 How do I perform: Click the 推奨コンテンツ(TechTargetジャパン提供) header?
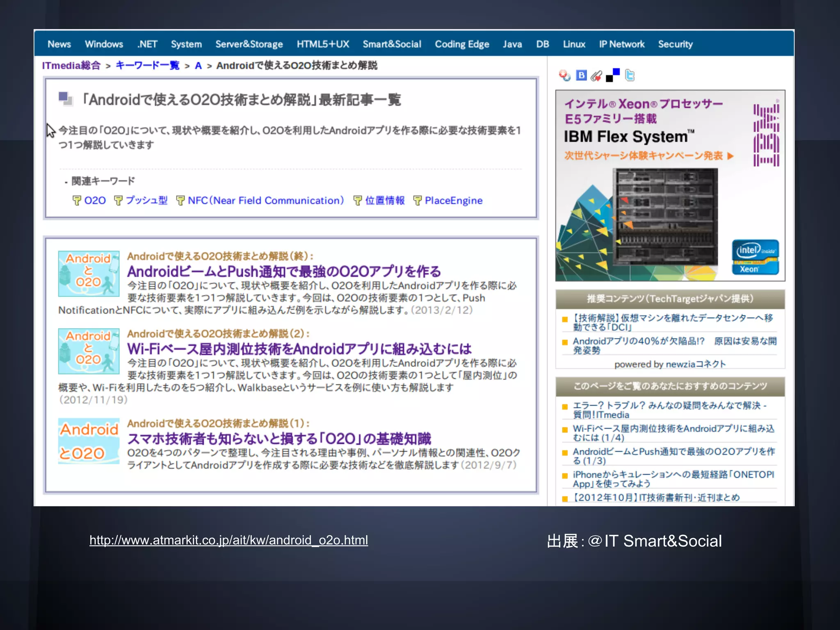(670, 299)
